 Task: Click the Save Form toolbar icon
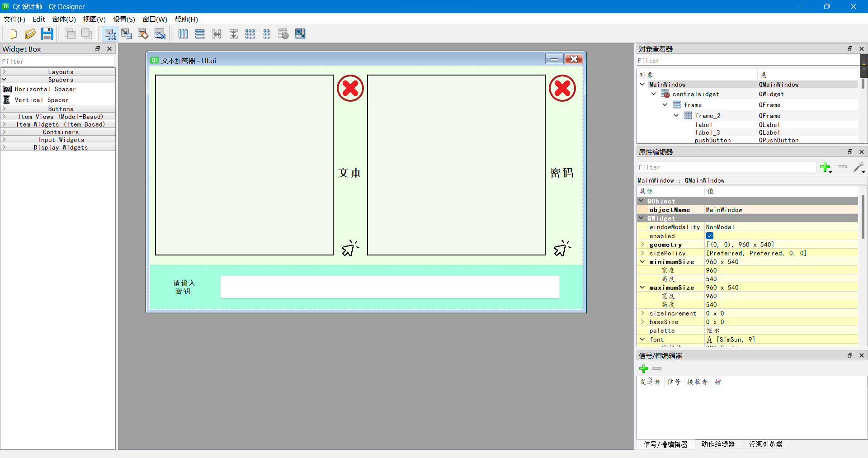coord(47,34)
